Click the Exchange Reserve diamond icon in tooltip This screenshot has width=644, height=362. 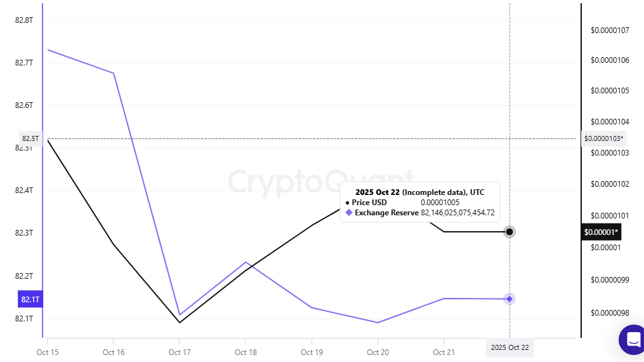coord(348,213)
